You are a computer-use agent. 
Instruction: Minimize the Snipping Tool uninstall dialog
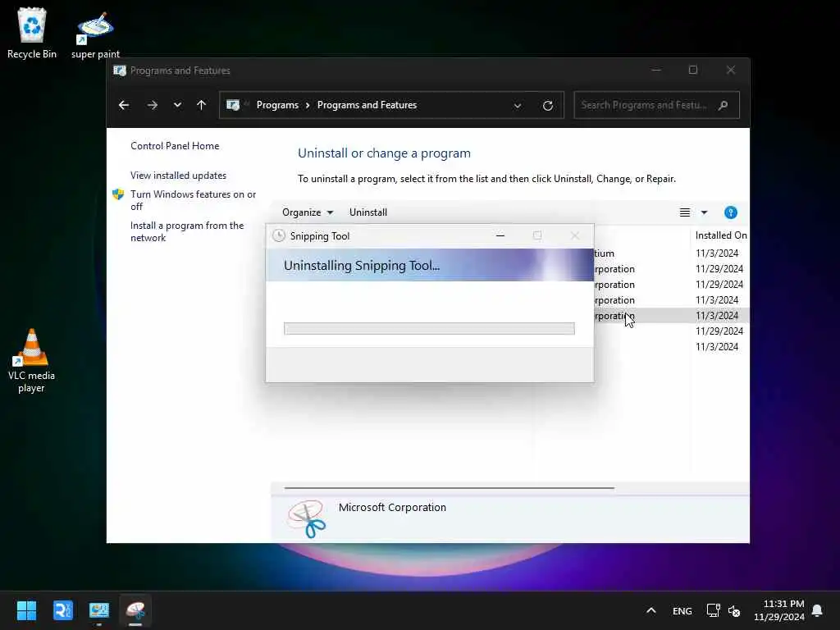pos(500,235)
